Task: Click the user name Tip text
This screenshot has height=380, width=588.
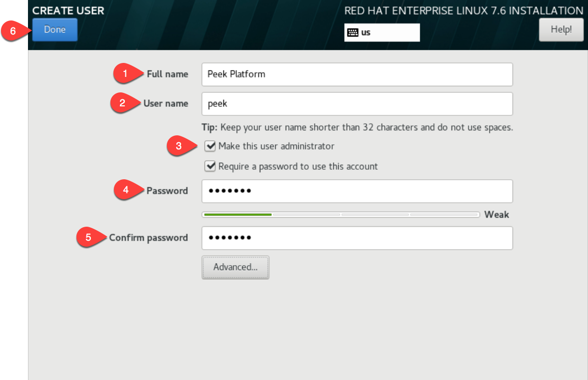Action: click(x=357, y=127)
